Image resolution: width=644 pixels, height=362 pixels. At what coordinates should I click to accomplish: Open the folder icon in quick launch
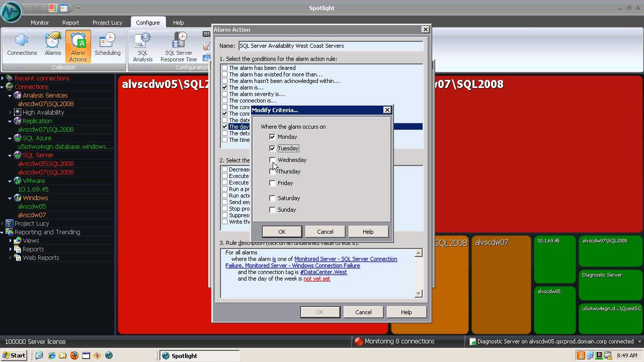(63, 355)
